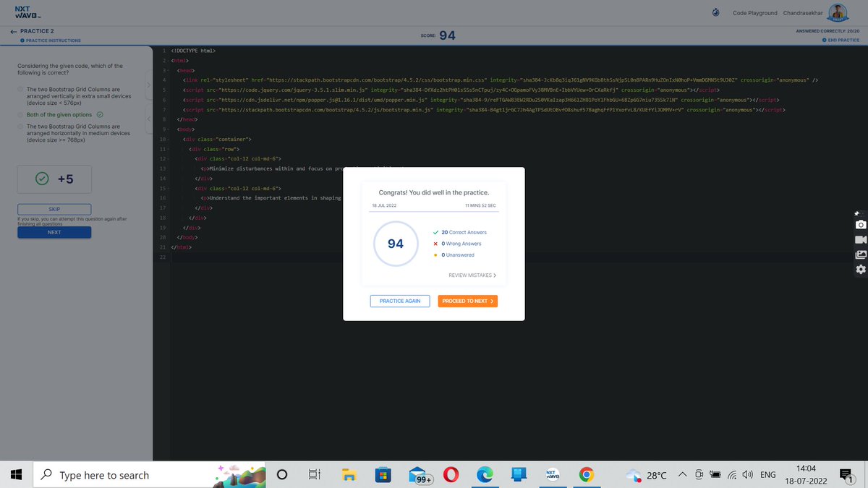
Task: Click the +5 points box
Action: pyautogui.click(x=56, y=179)
